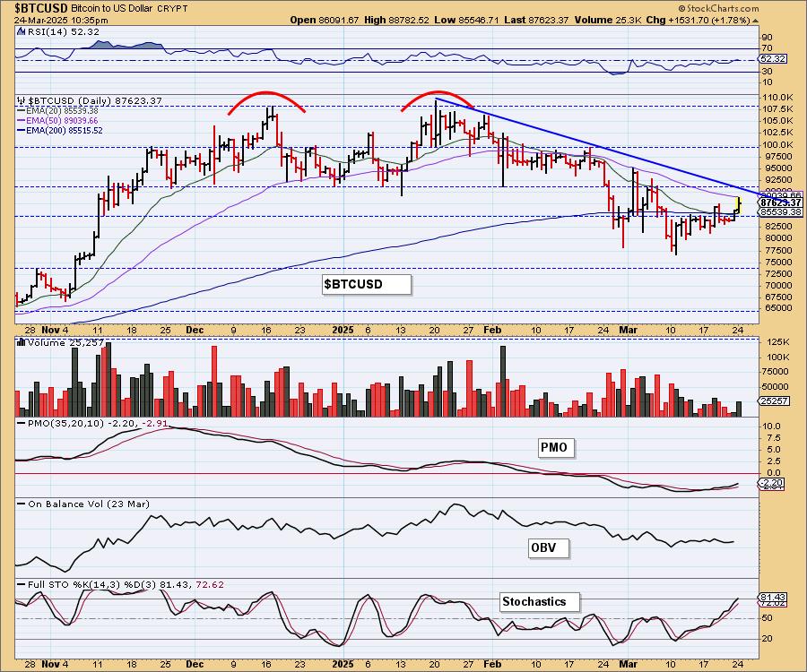Click the EMA(50) 89039.66 legend text

(64, 120)
